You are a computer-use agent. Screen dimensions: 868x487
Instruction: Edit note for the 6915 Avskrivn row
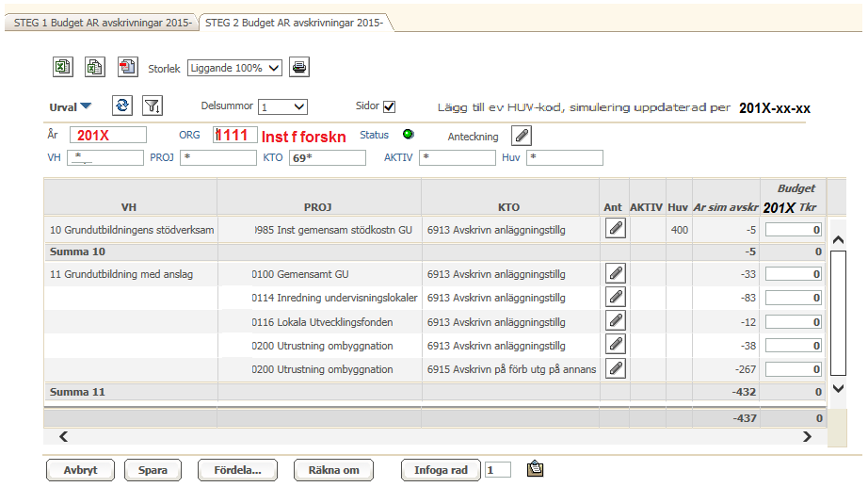(616, 368)
